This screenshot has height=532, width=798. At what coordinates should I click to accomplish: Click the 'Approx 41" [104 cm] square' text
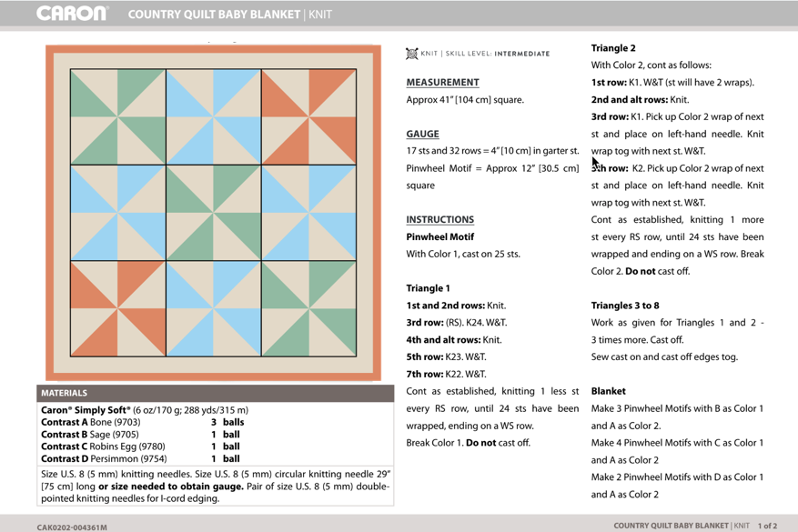[x=465, y=100]
